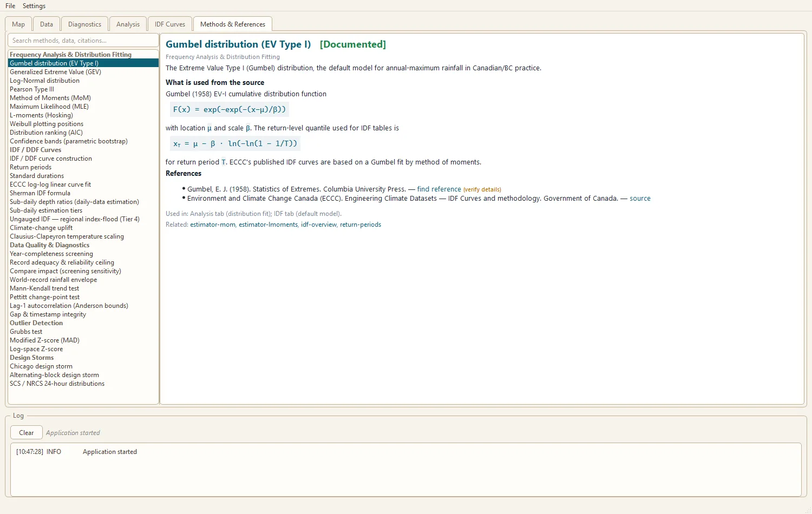
Task: Click the xT return-level quantile formula
Action: (235, 143)
